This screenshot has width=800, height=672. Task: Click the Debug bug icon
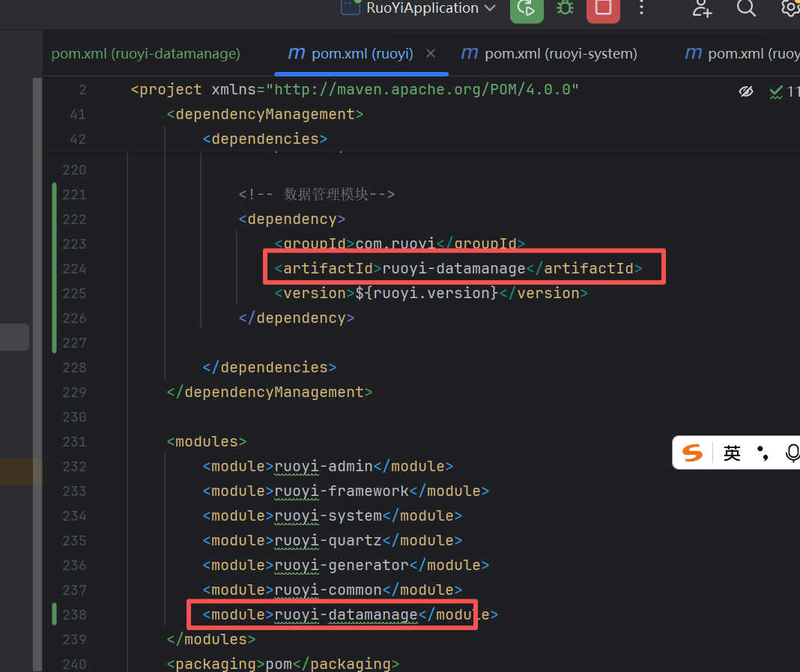[565, 8]
